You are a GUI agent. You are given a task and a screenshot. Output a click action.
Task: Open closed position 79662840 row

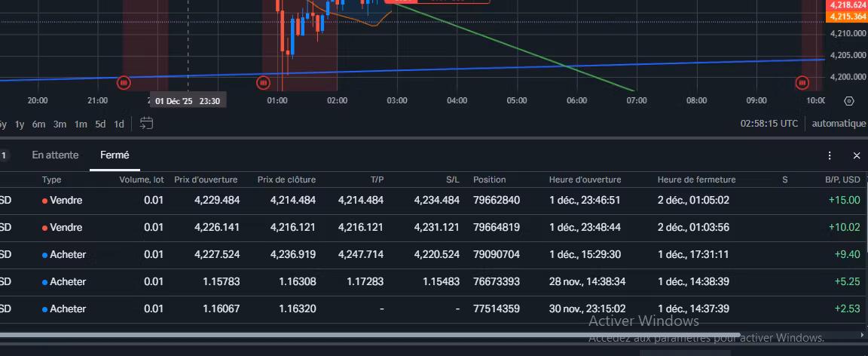coord(496,201)
